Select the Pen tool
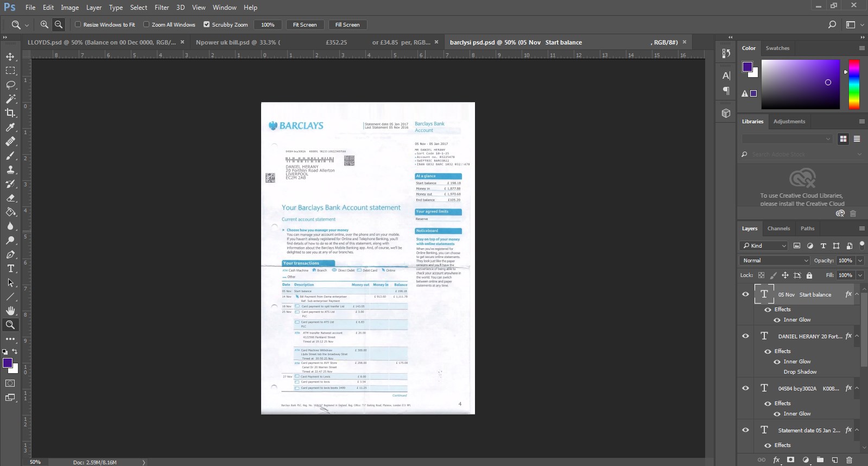 (10, 254)
